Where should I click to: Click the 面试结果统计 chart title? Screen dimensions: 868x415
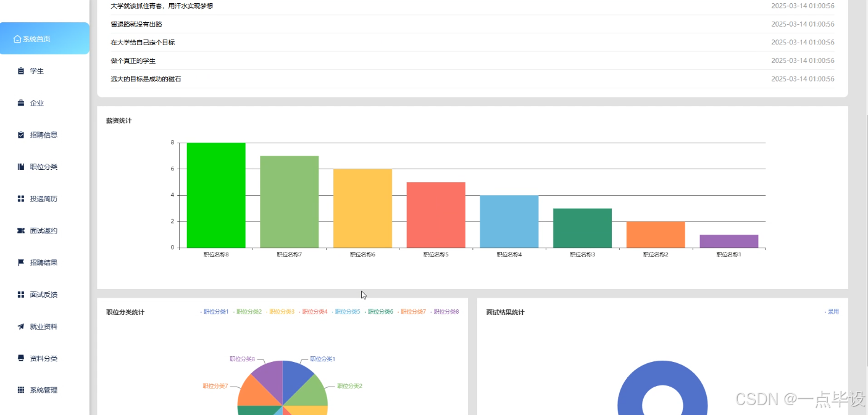(x=505, y=312)
